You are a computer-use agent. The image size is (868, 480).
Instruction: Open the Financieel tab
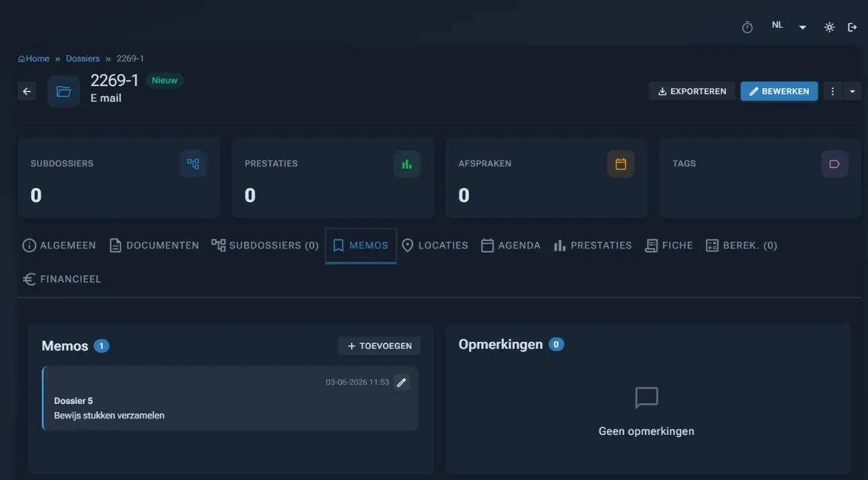coord(62,279)
